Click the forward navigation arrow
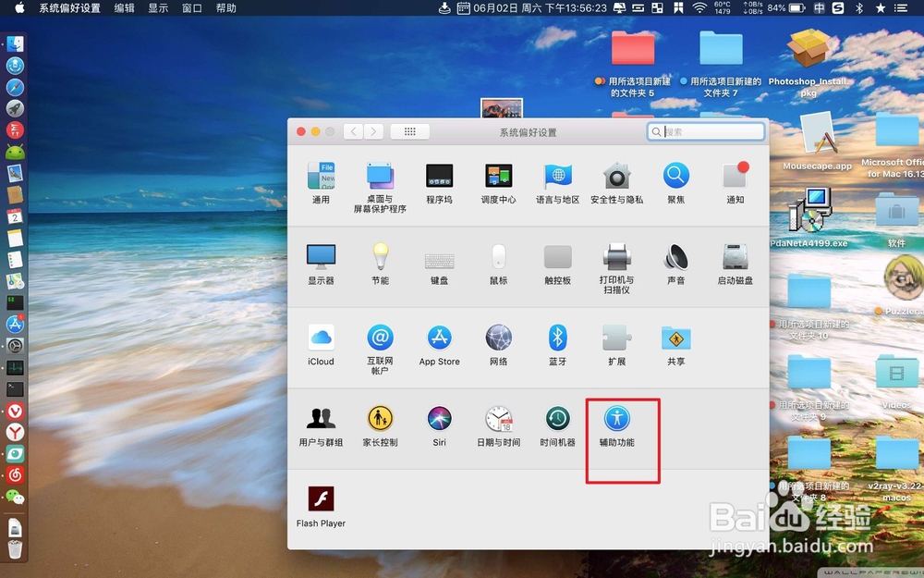This screenshot has height=578, width=924. (373, 130)
